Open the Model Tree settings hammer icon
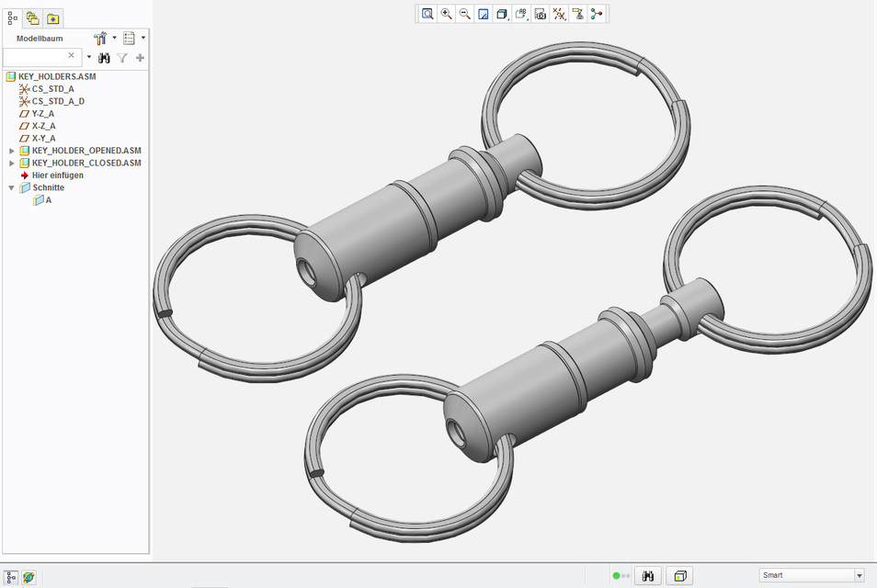Viewport: 877px width, 588px height. (x=100, y=38)
